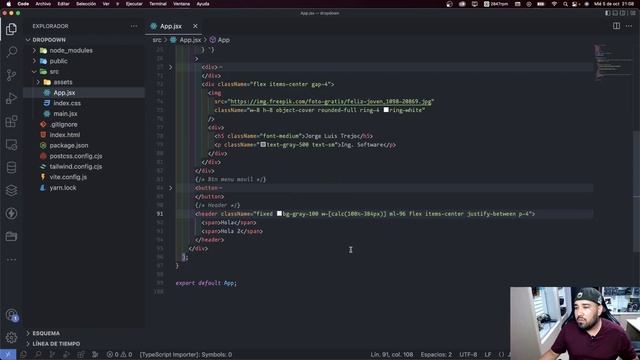640x360 pixels.
Task: Open the macOS battery status icon
Action: click(x=541, y=4)
